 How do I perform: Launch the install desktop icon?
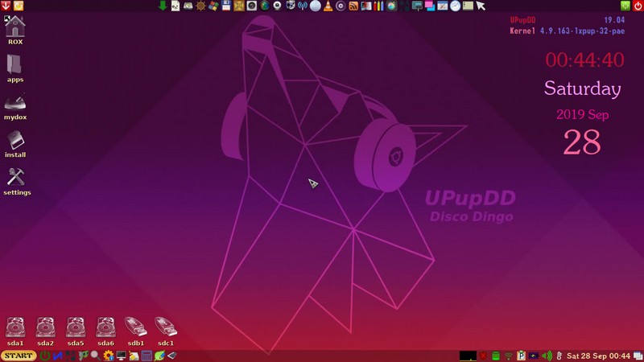(15, 140)
